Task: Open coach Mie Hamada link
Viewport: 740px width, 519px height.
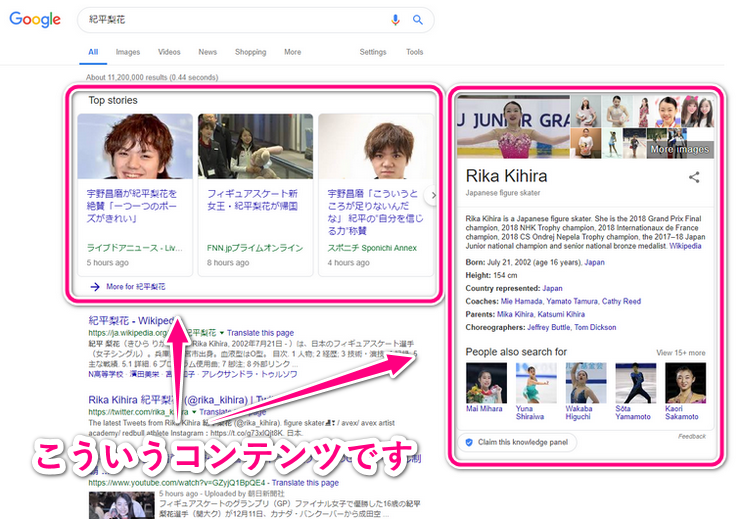Action: pos(521,301)
